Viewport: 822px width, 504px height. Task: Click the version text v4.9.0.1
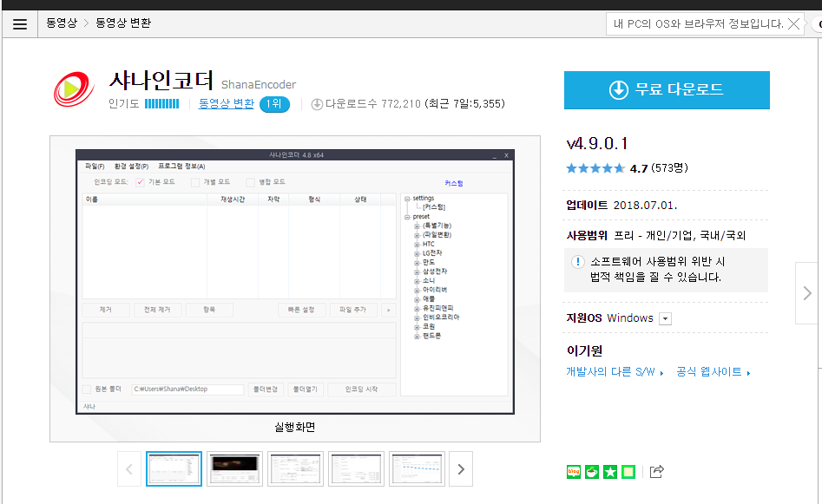coord(597,143)
